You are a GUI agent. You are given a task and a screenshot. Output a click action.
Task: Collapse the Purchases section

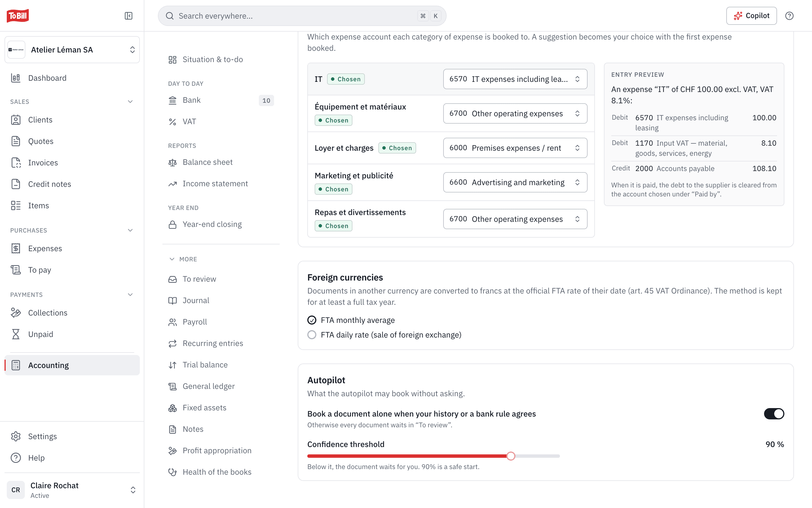(x=130, y=230)
